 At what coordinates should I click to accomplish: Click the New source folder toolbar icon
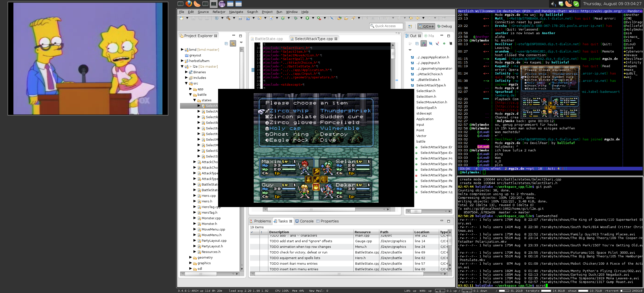tap(260, 18)
